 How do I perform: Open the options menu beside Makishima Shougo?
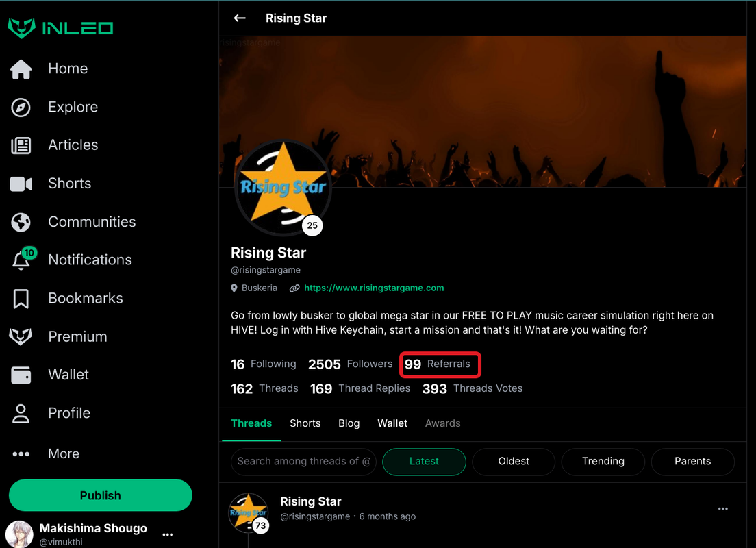(x=167, y=534)
